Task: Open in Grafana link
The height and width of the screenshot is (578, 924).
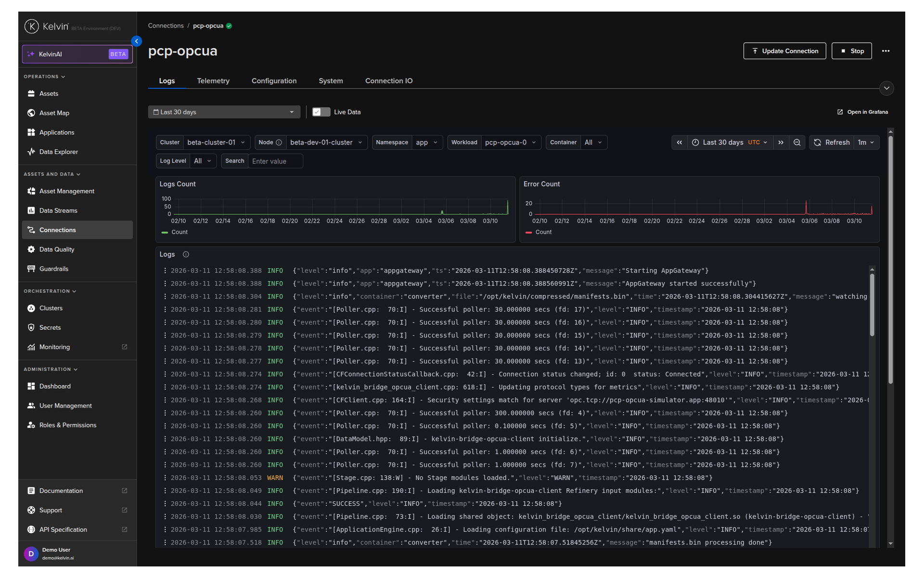Action: coord(862,112)
